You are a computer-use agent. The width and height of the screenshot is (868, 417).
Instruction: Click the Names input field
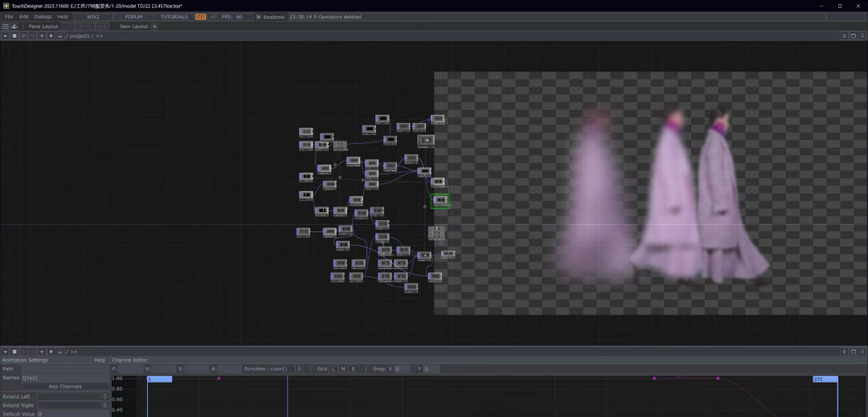64,378
